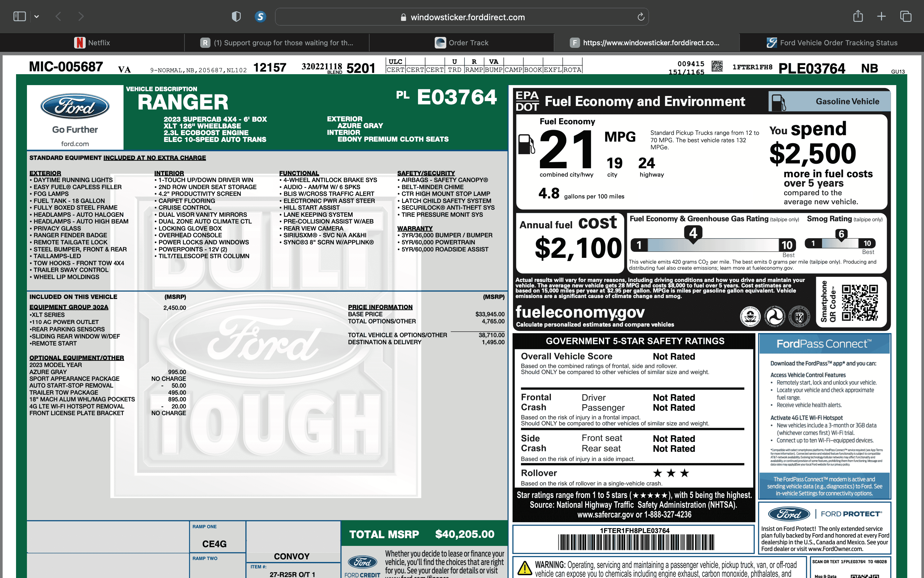
Task: Click the Gasoline Vehicle pump icon
Action: tap(779, 102)
